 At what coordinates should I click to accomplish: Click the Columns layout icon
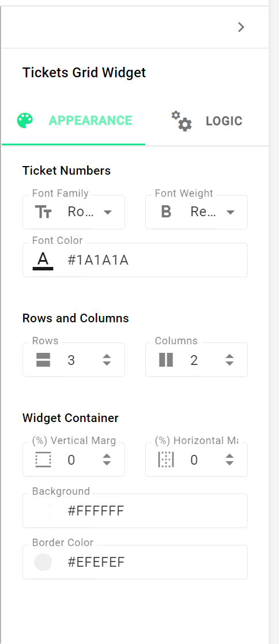point(166,360)
